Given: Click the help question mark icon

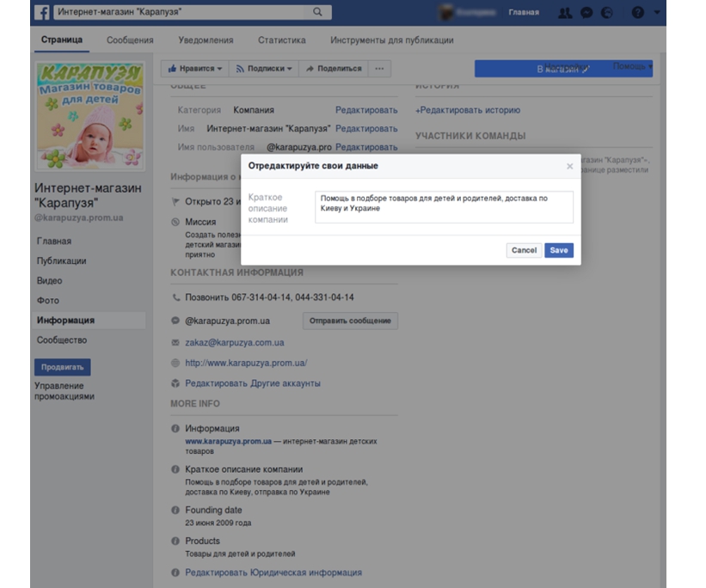Looking at the screenshot, I should pyautogui.click(x=637, y=13).
